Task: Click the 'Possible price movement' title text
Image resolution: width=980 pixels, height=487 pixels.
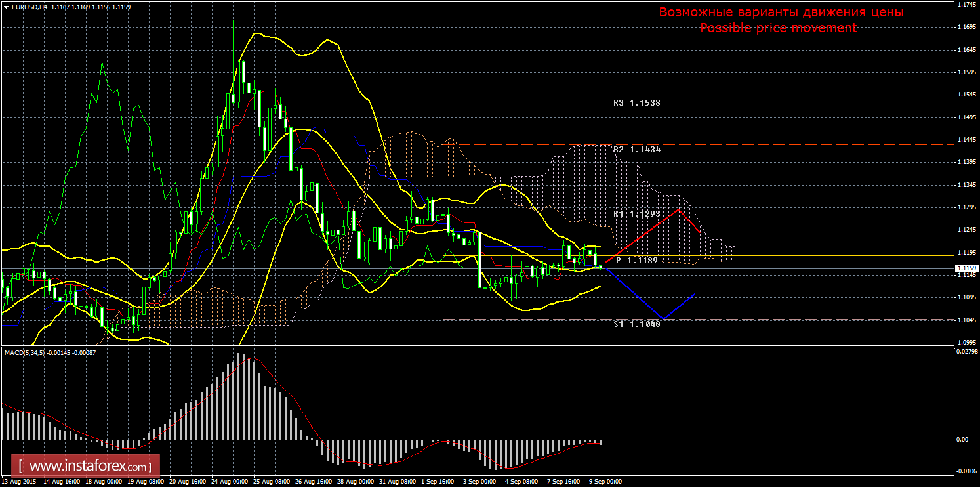Action: click(x=778, y=28)
